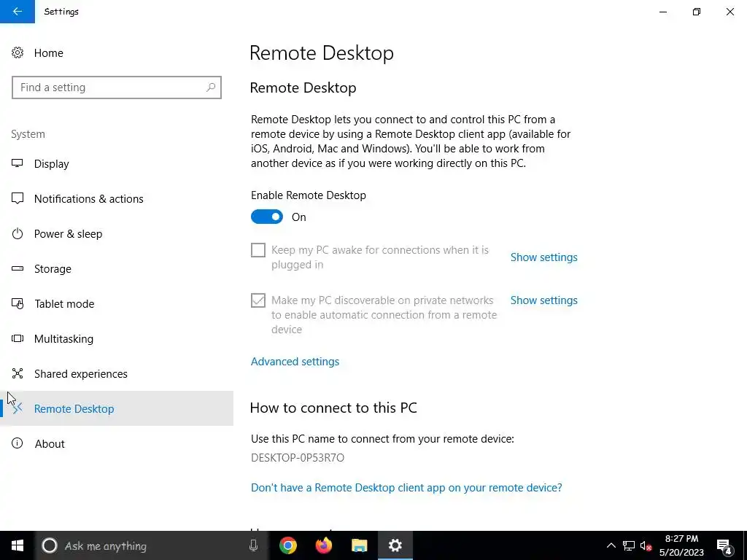Open Power & sleep page
The image size is (747, 560).
coord(117,234)
